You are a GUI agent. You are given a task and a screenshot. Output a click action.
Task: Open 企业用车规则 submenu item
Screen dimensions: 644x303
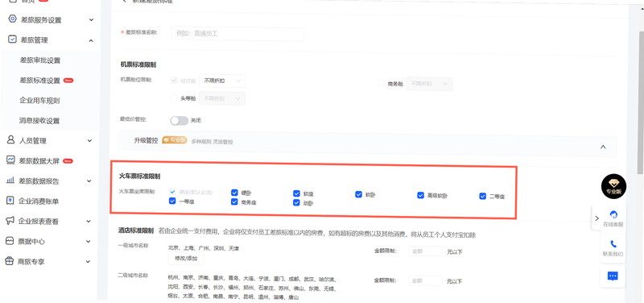tap(39, 100)
